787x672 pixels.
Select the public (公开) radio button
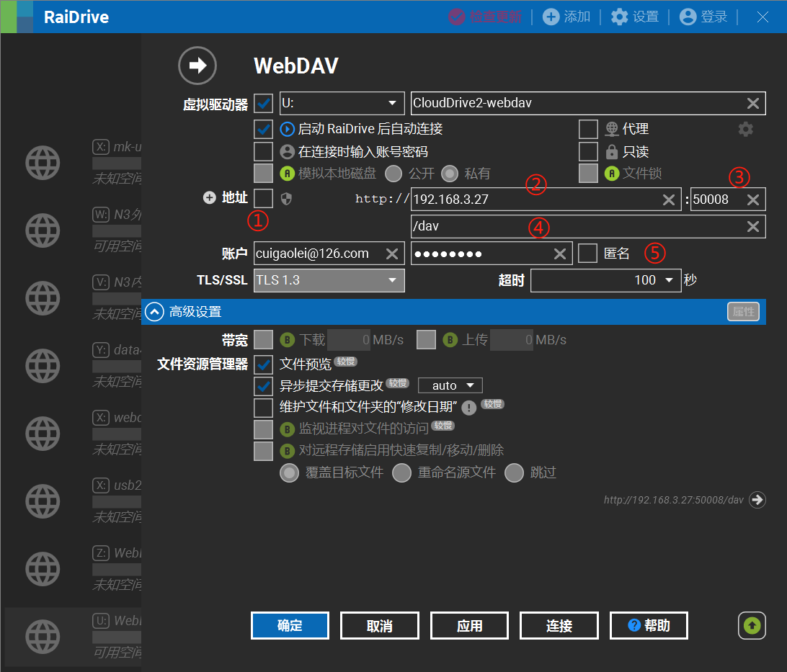point(393,174)
